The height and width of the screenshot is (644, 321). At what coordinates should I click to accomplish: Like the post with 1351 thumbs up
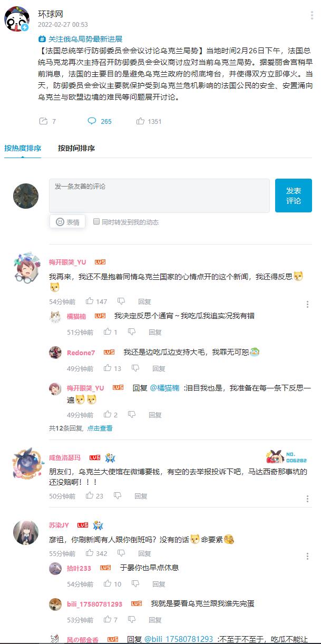coord(141,121)
